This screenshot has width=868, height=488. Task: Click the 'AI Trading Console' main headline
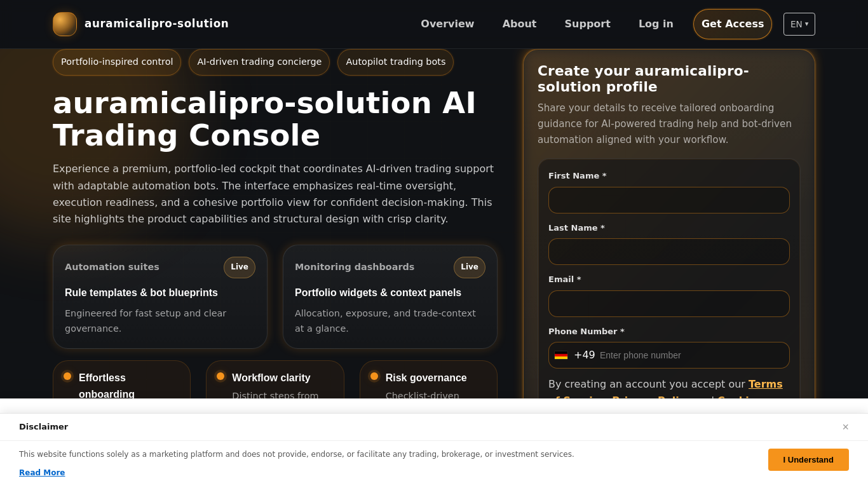[264, 119]
